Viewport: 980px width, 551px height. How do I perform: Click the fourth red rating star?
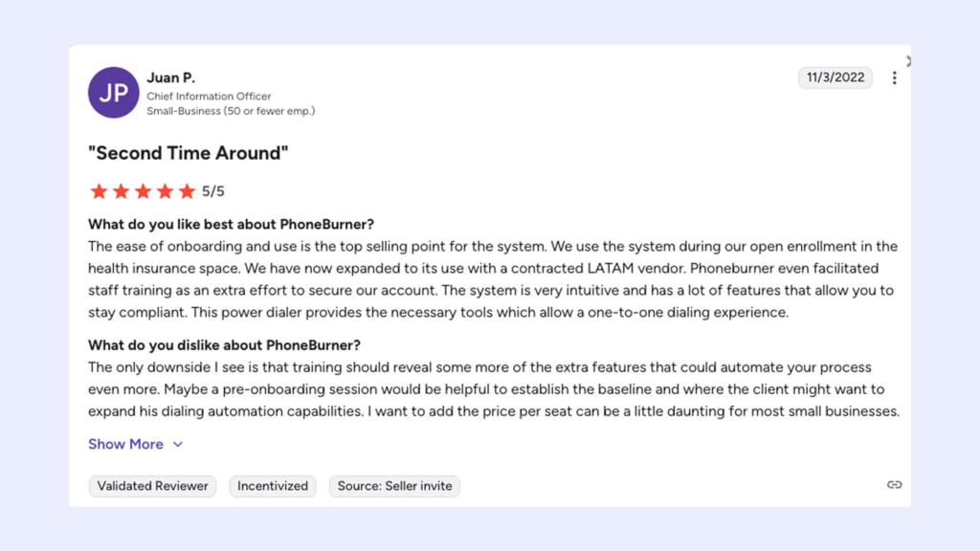(165, 191)
